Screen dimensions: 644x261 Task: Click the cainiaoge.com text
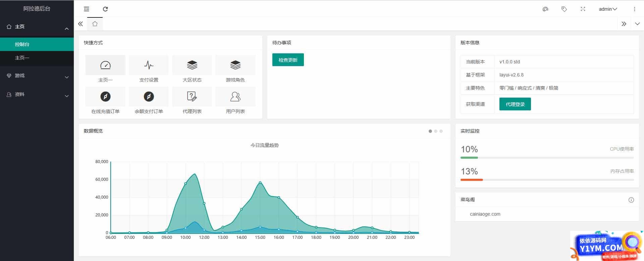pyautogui.click(x=485, y=214)
